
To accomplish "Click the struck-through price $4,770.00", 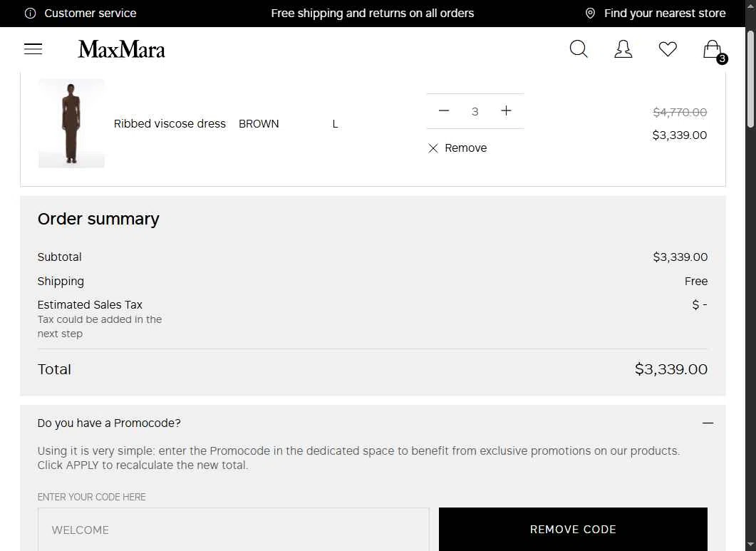I will pyautogui.click(x=680, y=113).
